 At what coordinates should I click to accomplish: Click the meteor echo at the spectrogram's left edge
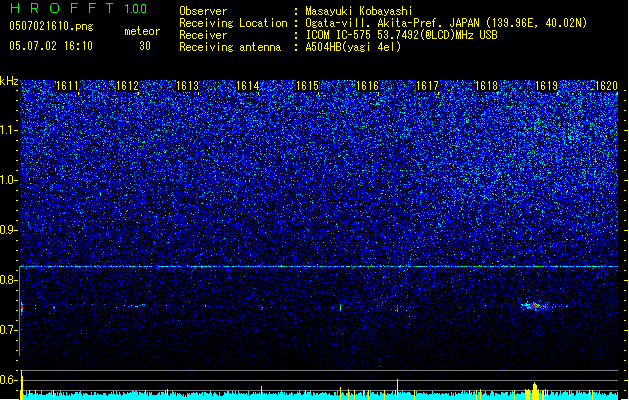22,307
